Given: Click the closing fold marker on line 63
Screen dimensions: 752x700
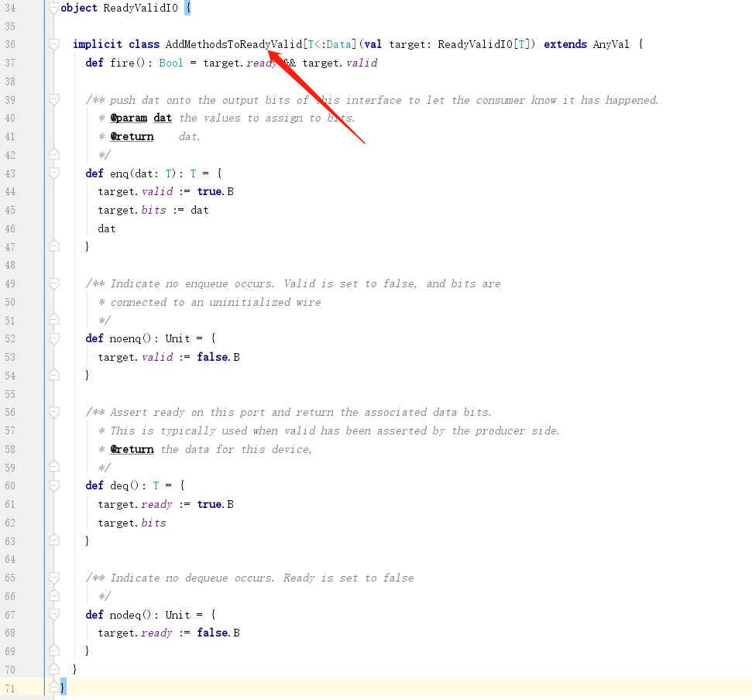Looking at the screenshot, I should tap(53, 540).
